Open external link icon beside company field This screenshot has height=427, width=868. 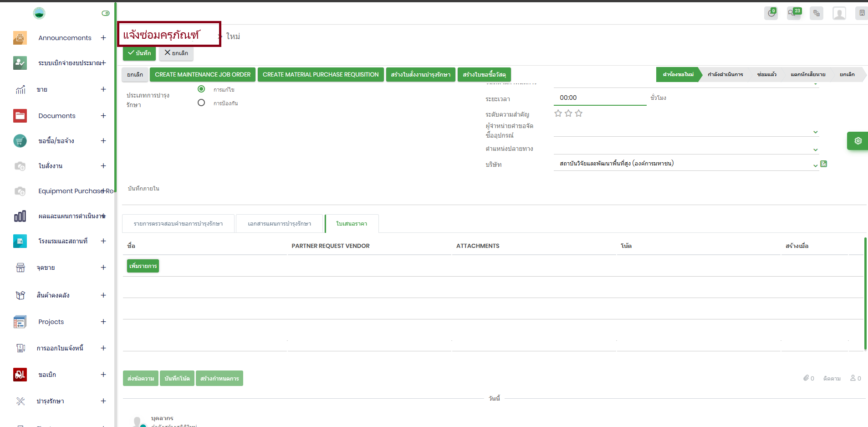tap(823, 164)
